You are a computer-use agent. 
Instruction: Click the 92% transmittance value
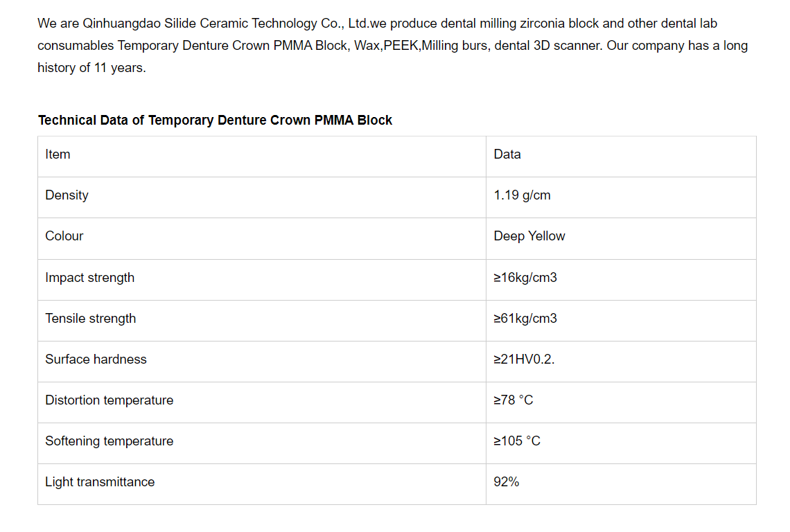[507, 482]
